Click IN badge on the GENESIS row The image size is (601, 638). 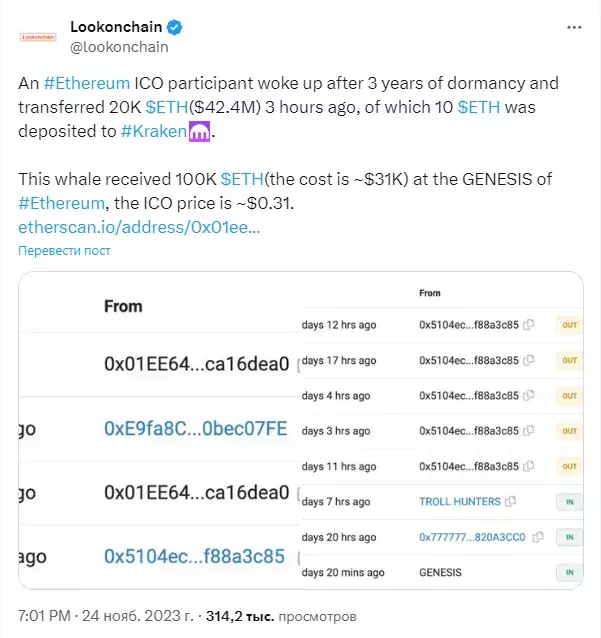[x=569, y=572]
